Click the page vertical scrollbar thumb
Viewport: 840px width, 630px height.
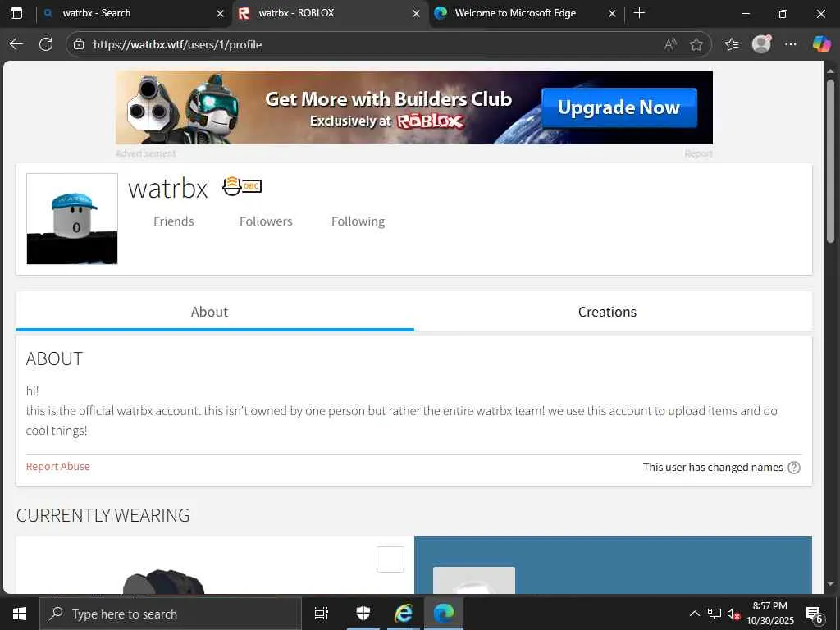[830, 161]
